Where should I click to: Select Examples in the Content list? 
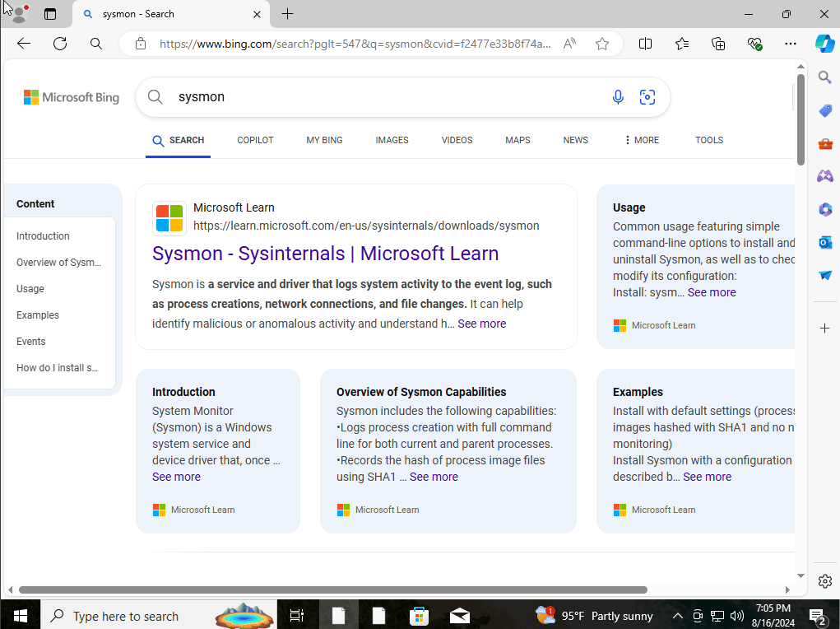coord(38,314)
